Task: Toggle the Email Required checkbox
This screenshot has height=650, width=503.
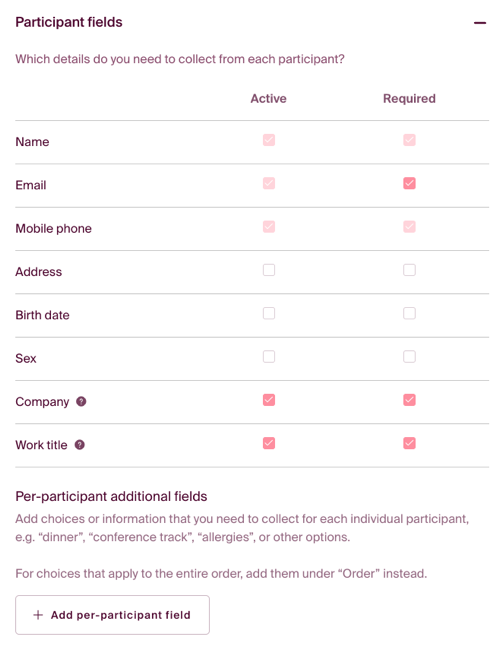Action: [x=409, y=183]
